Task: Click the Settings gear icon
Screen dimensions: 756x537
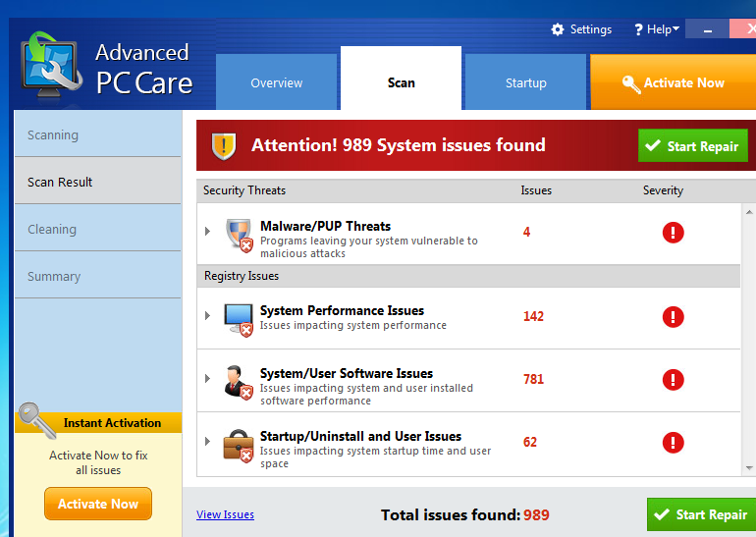Action: point(558,29)
